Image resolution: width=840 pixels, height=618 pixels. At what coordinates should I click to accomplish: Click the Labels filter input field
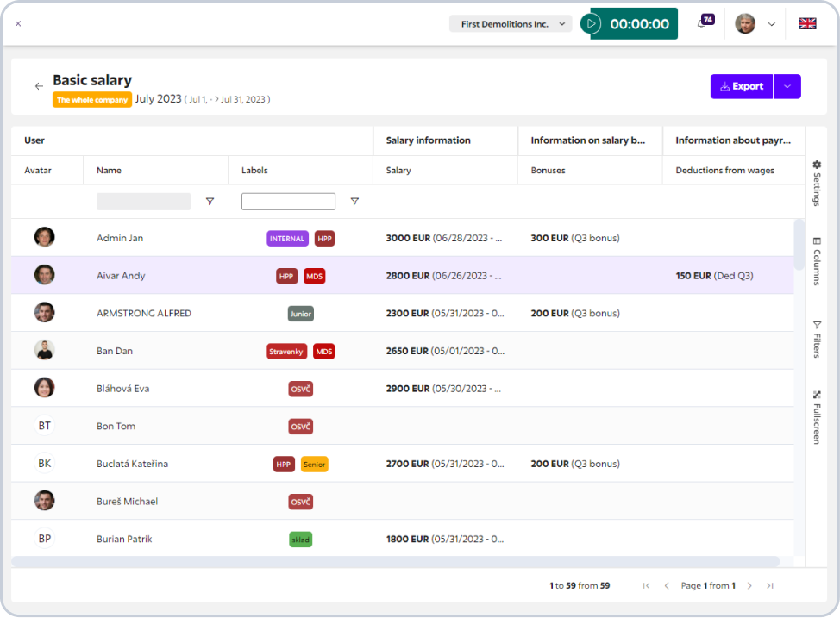(x=288, y=202)
